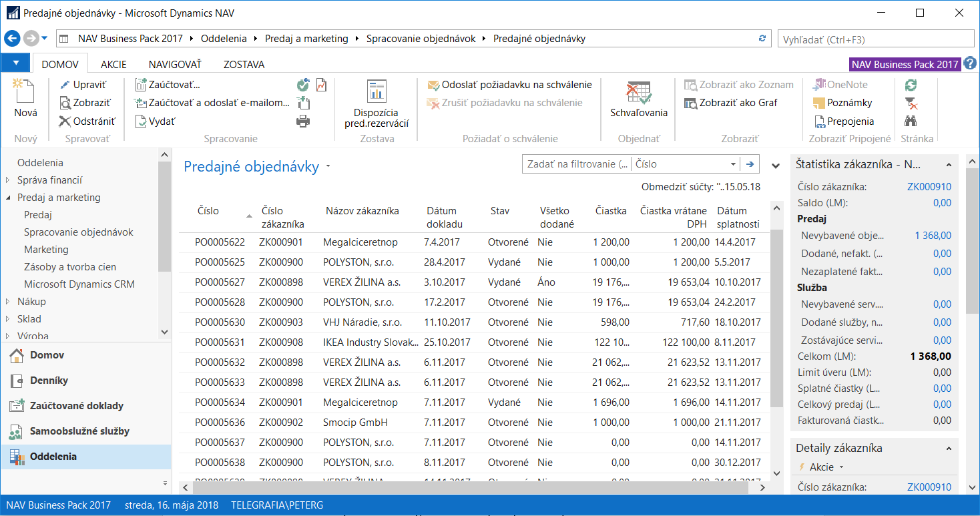980x516 pixels.
Task: Click the Smocip GmbH customer name cell
Action: point(355,423)
